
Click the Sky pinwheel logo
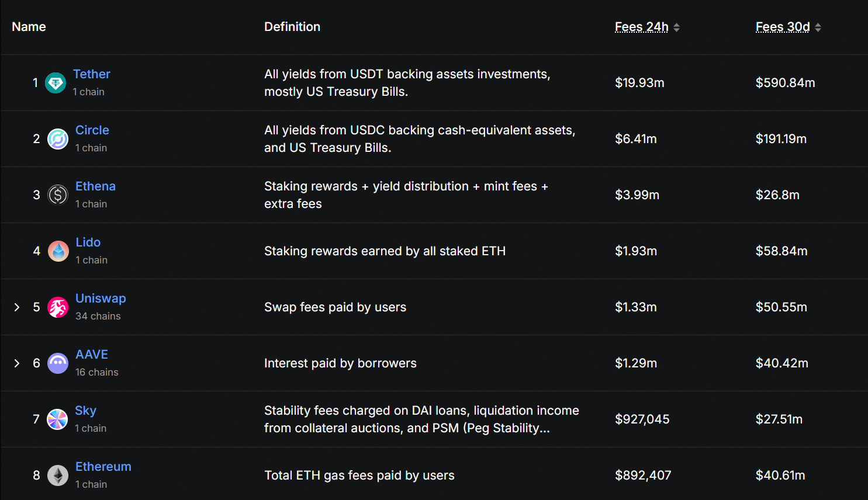coord(57,419)
